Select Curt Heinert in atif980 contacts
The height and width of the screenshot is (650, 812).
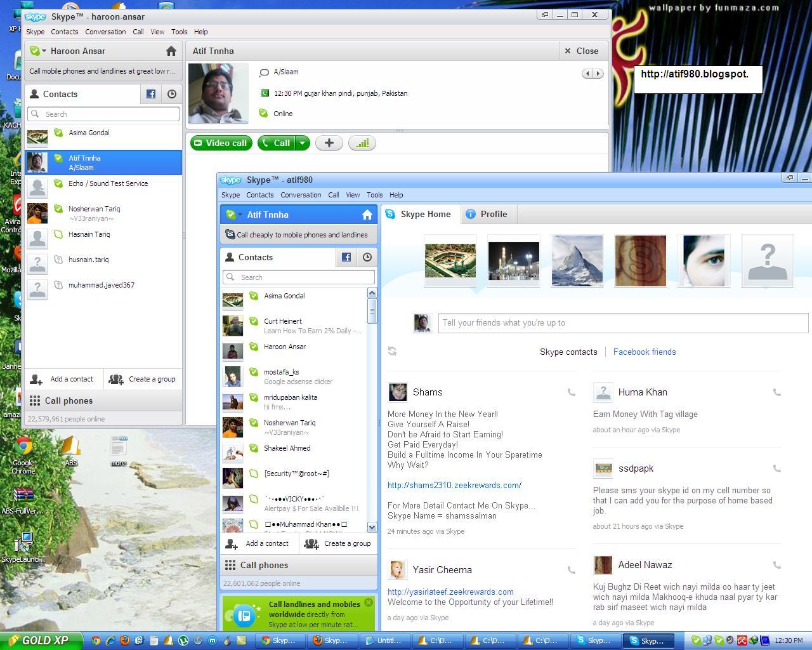294,326
